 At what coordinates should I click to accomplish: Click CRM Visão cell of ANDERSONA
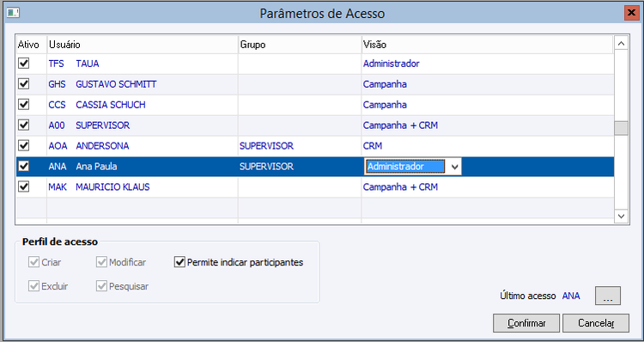click(x=487, y=146)
